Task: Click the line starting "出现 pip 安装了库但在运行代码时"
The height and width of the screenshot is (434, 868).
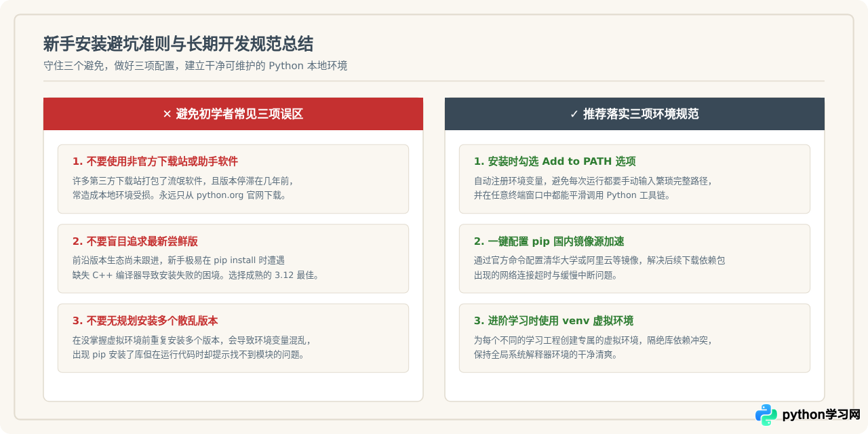Action: tap(189, 355)
